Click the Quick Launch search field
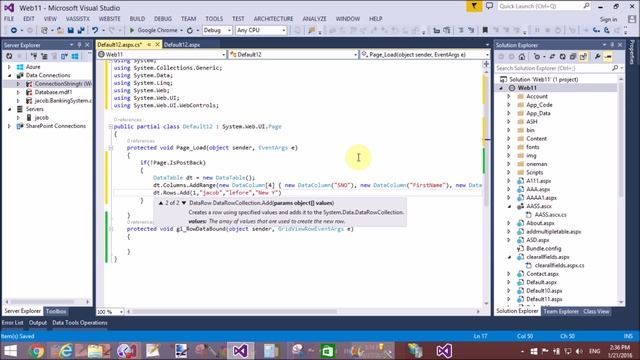This screenshot has width=640, height=360. (x=544, y=6)
